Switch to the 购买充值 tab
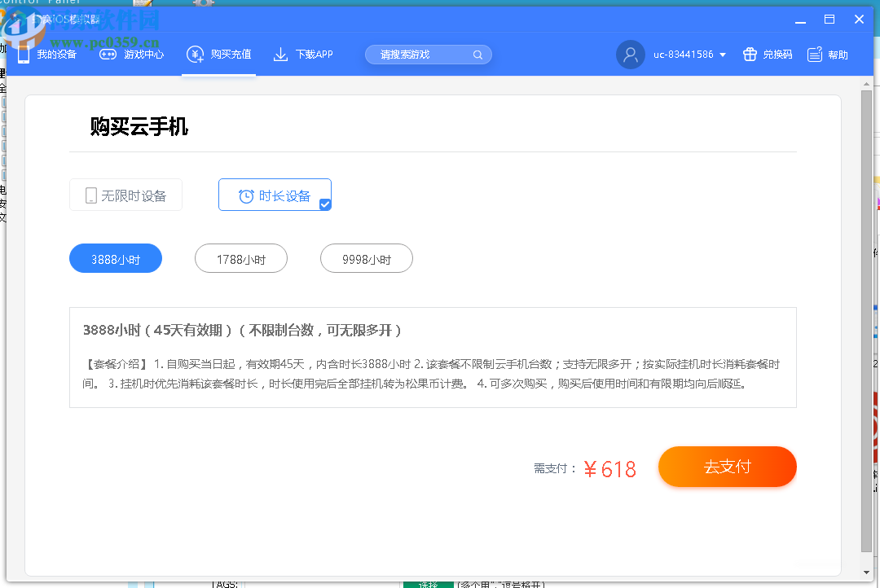Screen dimensions: 880x588 [217, 54]
